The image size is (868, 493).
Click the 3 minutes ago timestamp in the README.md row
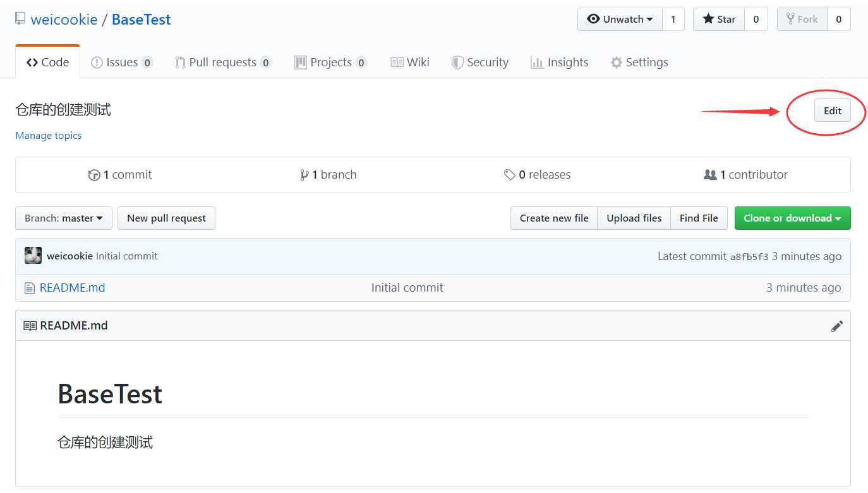click(x=804, y=288)
